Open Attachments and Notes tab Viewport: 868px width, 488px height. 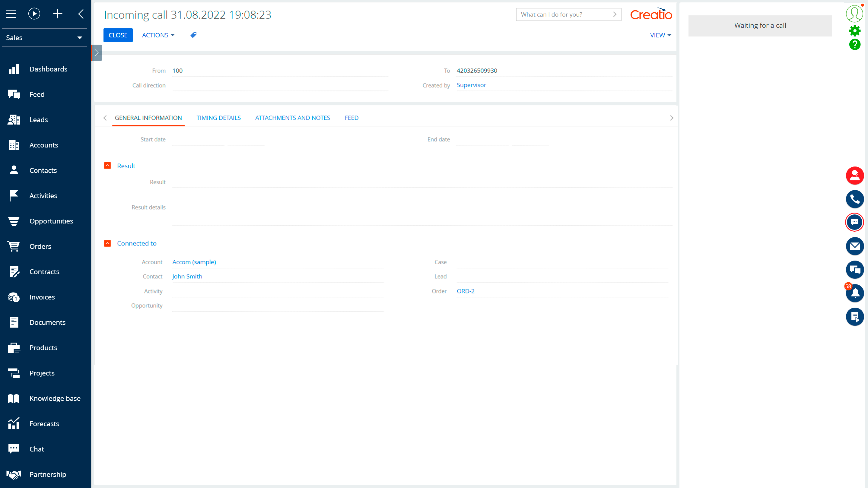pyautogui.click(x=292, y=118)
